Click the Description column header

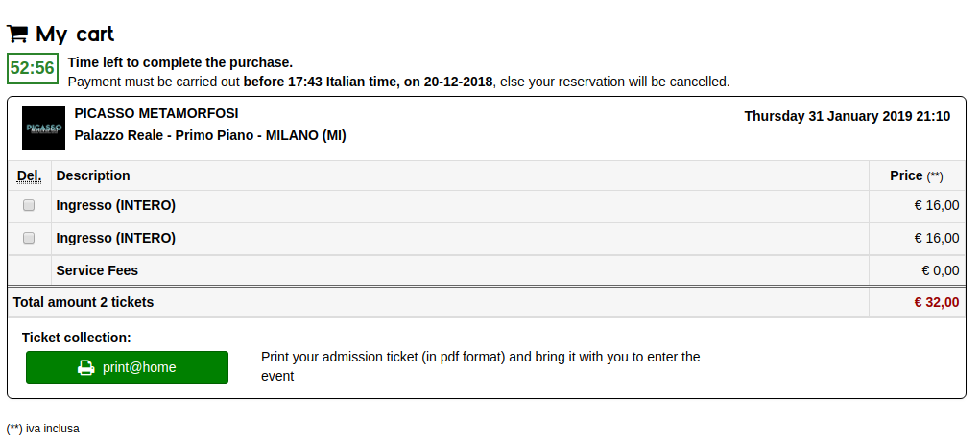tap(93, 175)
